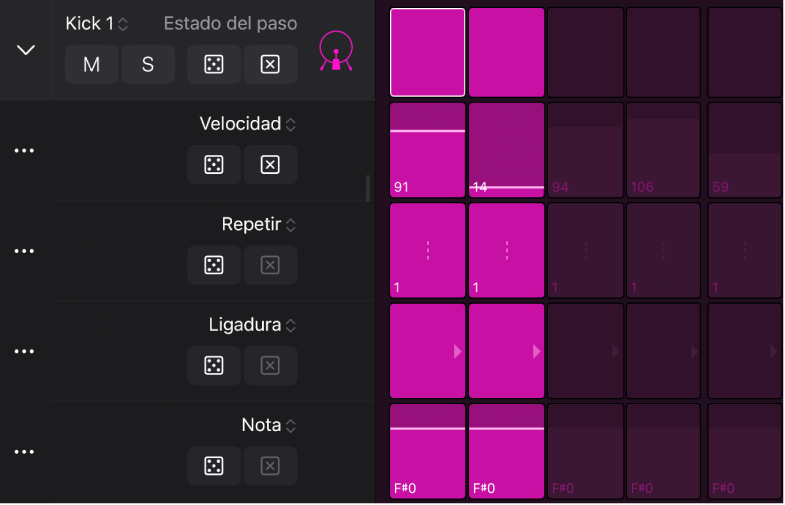Image resolution: width=785 pixels, height=505 pixels.
Task: Open the Velocidad subrow options menu
Action: tap(24, 151)
